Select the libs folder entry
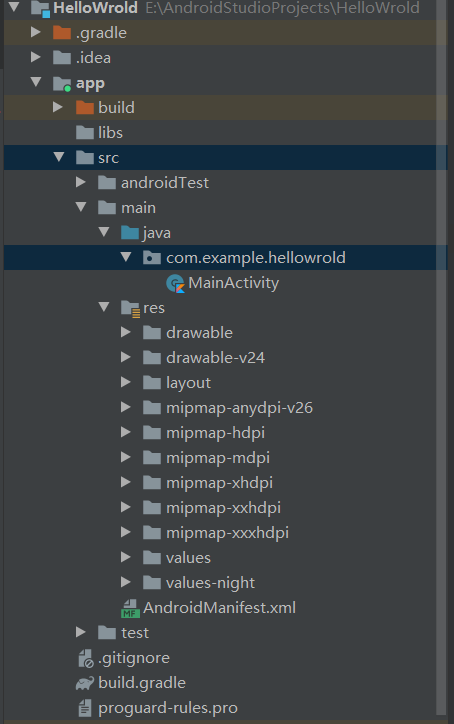454x724 pixels. point(225,133)
